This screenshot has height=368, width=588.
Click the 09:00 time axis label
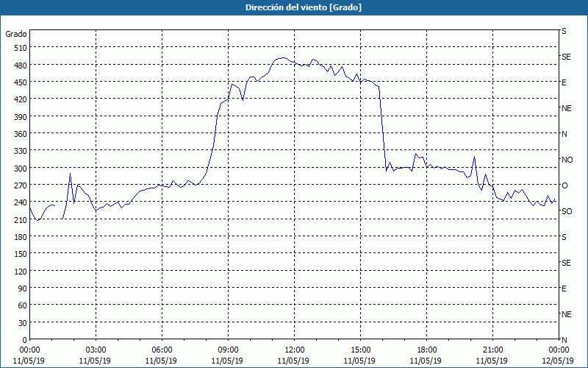pos(228,350)
